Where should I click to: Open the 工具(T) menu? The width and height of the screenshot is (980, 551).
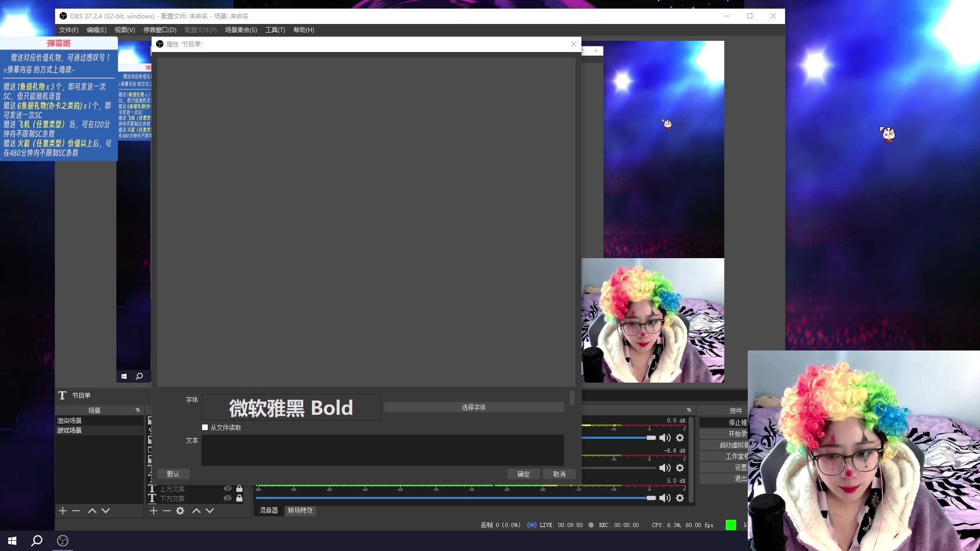click(275, 30)
